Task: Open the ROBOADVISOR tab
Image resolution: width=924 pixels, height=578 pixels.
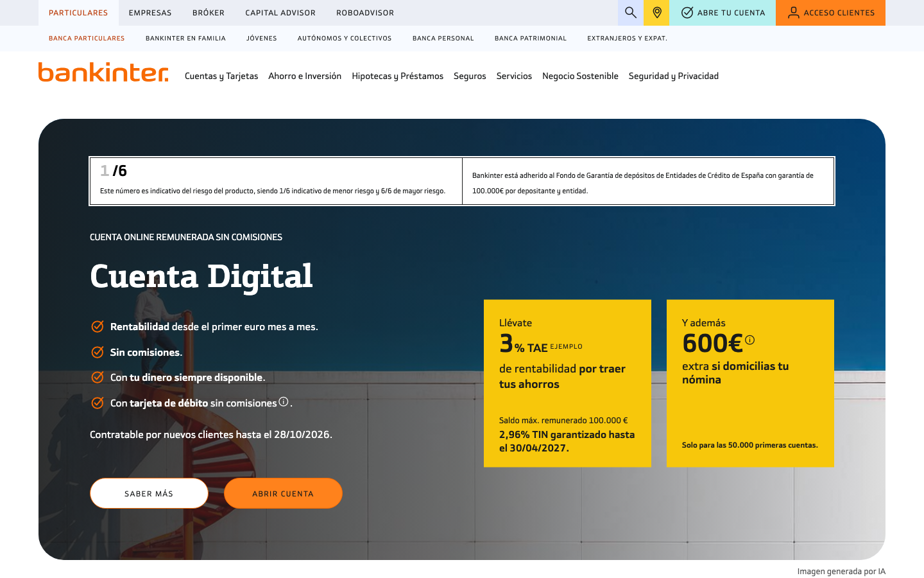Action: (x=365, y=13)
